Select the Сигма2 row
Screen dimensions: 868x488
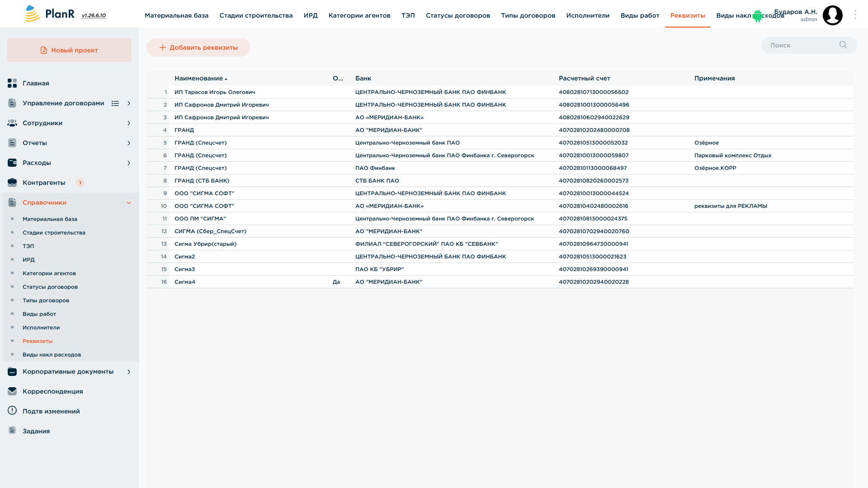500,257
